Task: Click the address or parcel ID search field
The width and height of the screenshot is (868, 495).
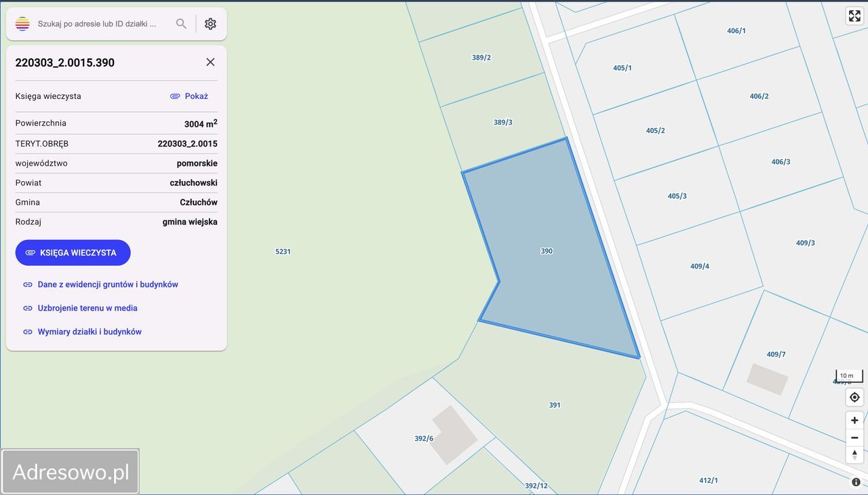Action: pos(98,24)
